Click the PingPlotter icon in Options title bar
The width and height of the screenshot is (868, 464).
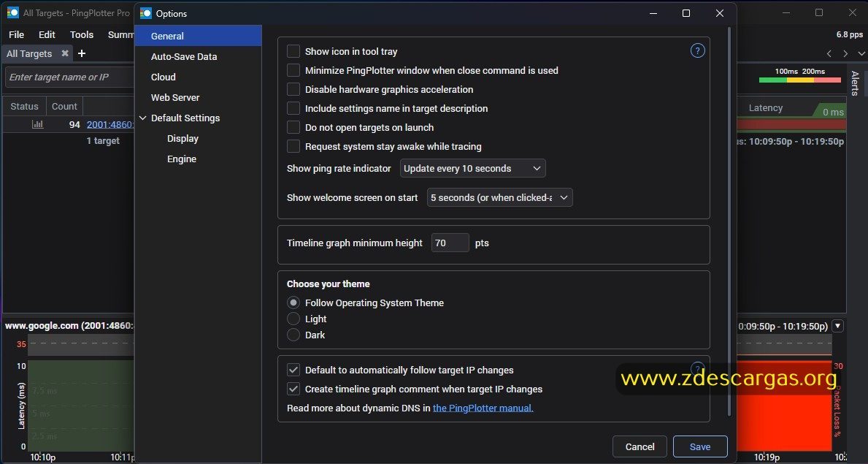coord(145,13)
